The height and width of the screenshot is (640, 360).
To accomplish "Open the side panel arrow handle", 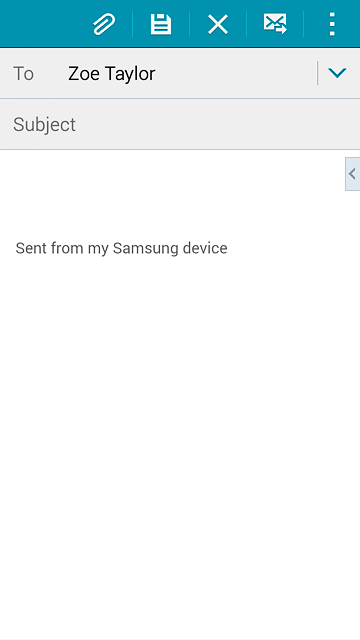I will pyautogui.click(x=352, y=174).
